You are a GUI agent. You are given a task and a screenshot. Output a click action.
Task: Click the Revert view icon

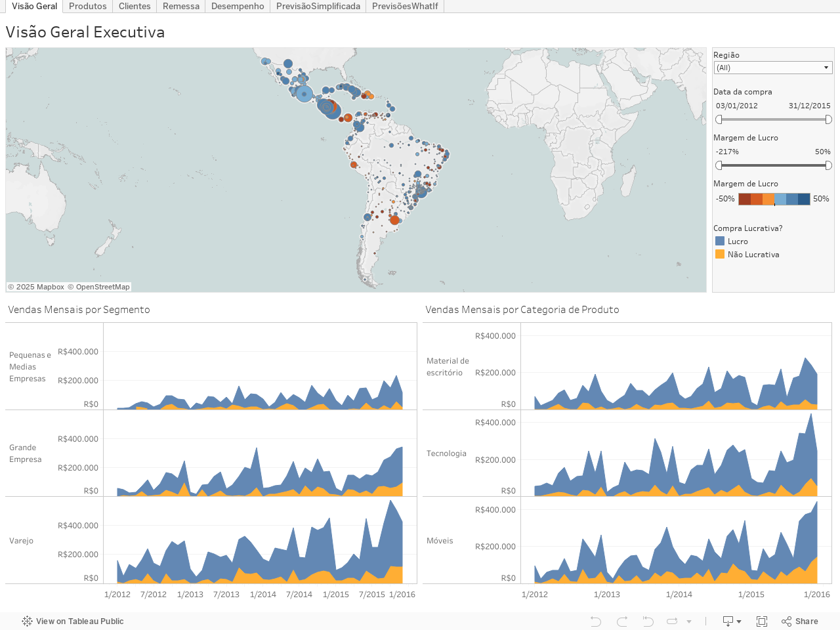click(648, 621)
